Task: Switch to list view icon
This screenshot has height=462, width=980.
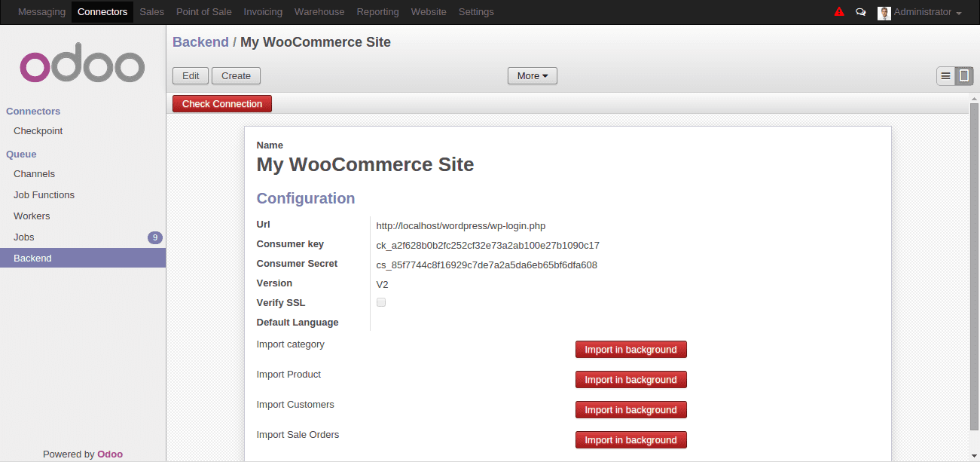Action: [x=945, y=75]
